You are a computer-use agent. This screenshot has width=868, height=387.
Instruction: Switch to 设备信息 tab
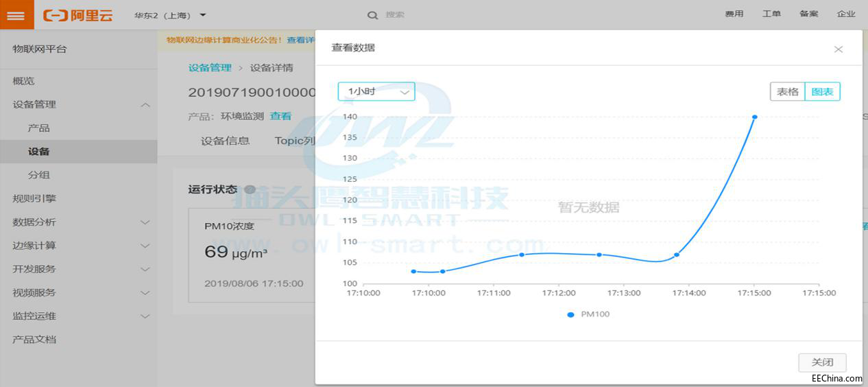pos(225,141)
